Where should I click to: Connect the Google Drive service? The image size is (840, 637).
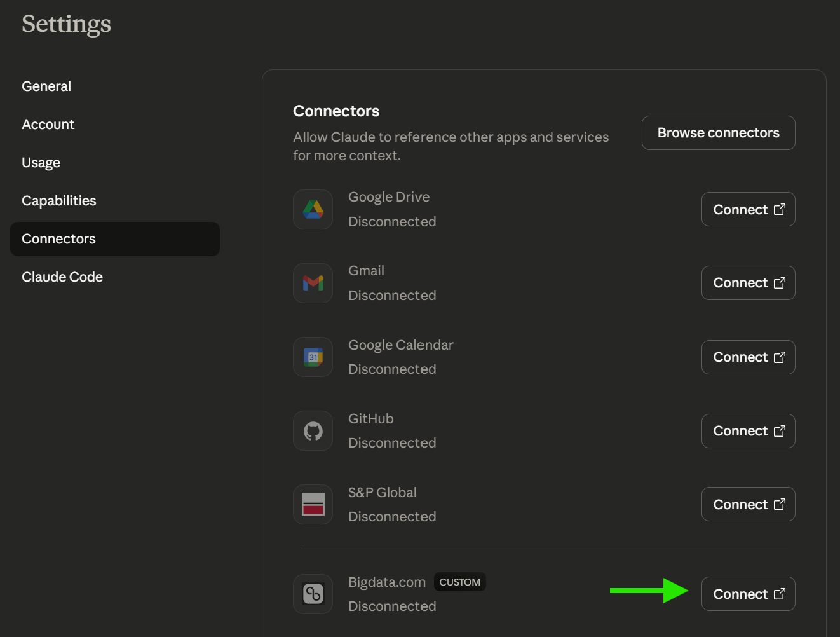pyautogui.click(x=749, y=209)
